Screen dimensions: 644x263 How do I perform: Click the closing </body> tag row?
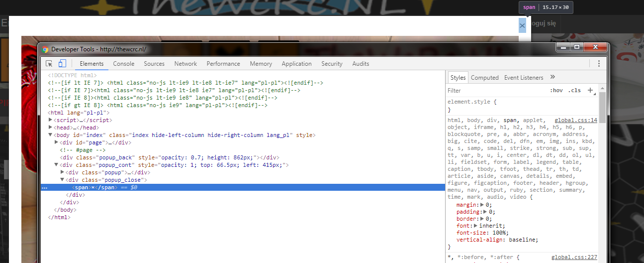pyautogui.click(x=243, y=210)
